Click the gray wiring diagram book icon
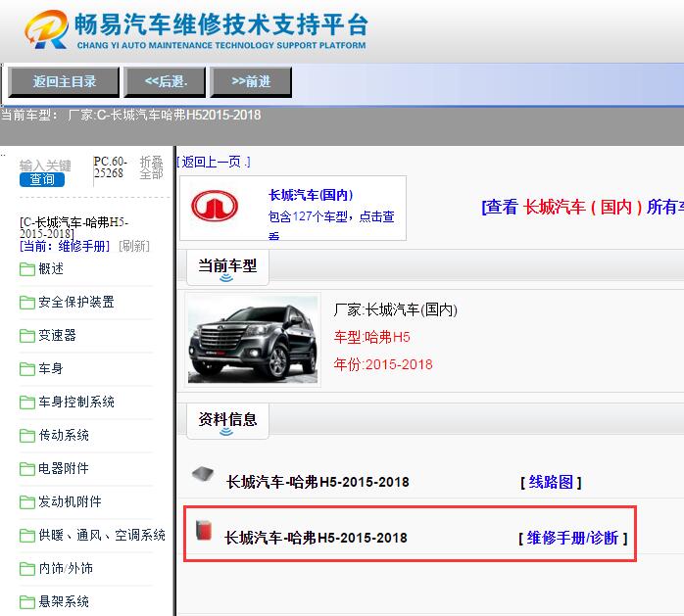The height and width of the screenshot is (616, 684). coord(203,474)
